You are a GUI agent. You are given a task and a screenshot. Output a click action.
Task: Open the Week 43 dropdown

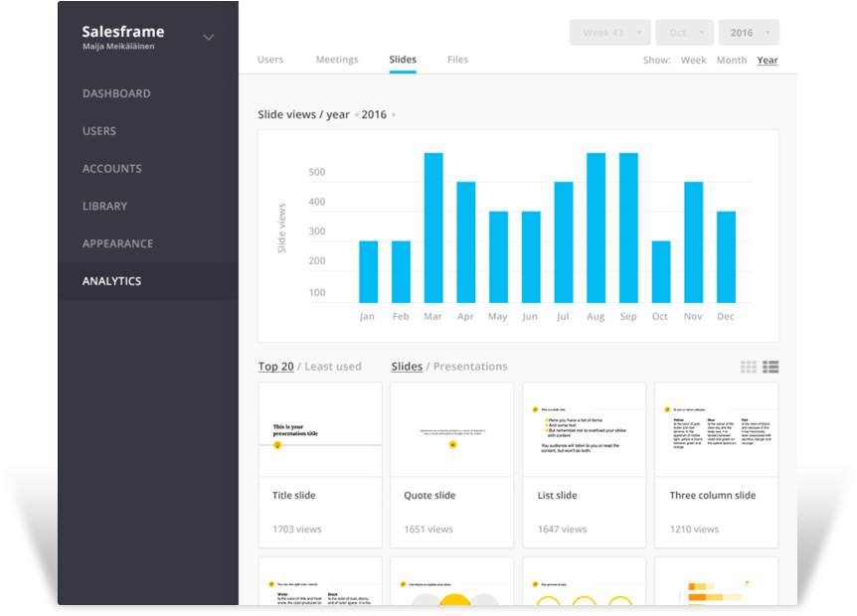pos(610,33)
